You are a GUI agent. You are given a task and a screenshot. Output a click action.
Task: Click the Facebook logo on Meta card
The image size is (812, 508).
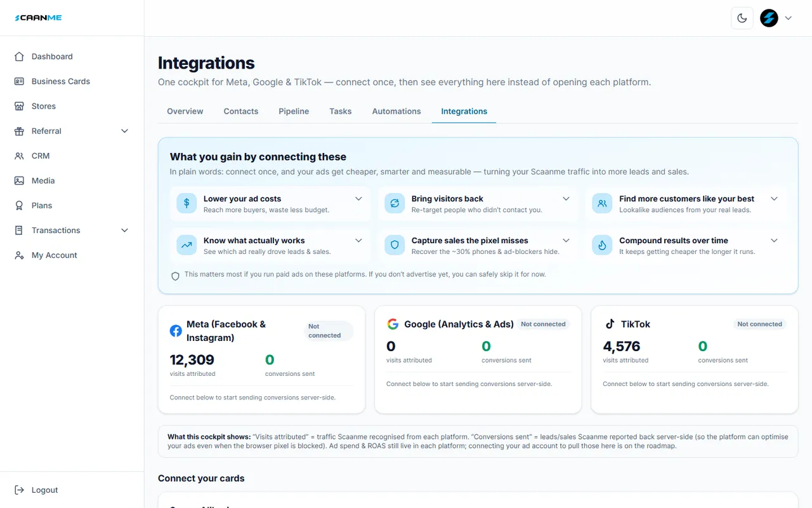tap(176, 331)
